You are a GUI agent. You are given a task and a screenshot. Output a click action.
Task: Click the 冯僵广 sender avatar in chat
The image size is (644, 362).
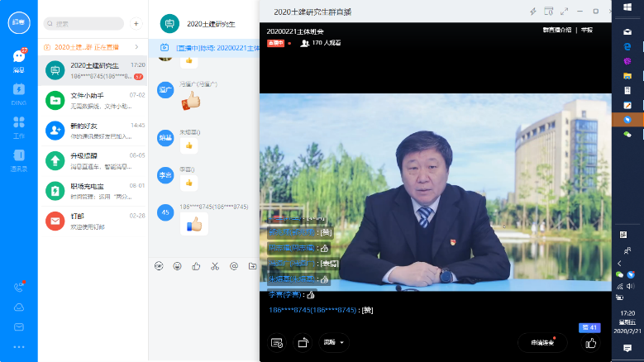pos(165,89)
